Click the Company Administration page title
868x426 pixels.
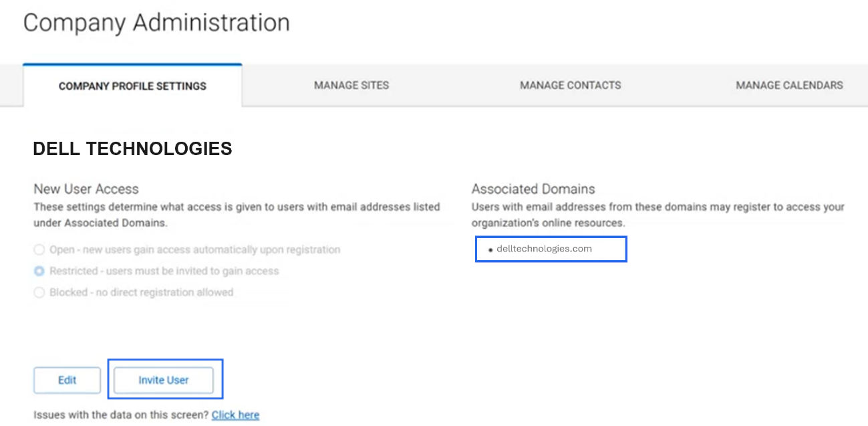156,22
